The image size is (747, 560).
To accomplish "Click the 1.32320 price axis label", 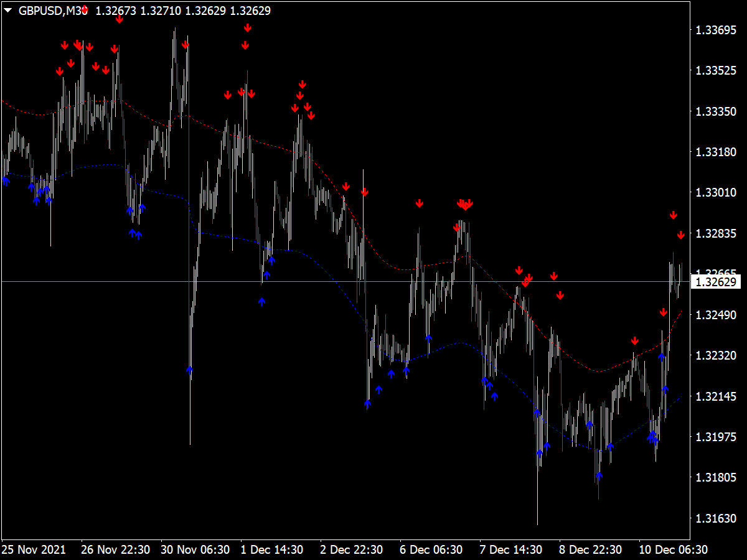I will coord(716,355).
